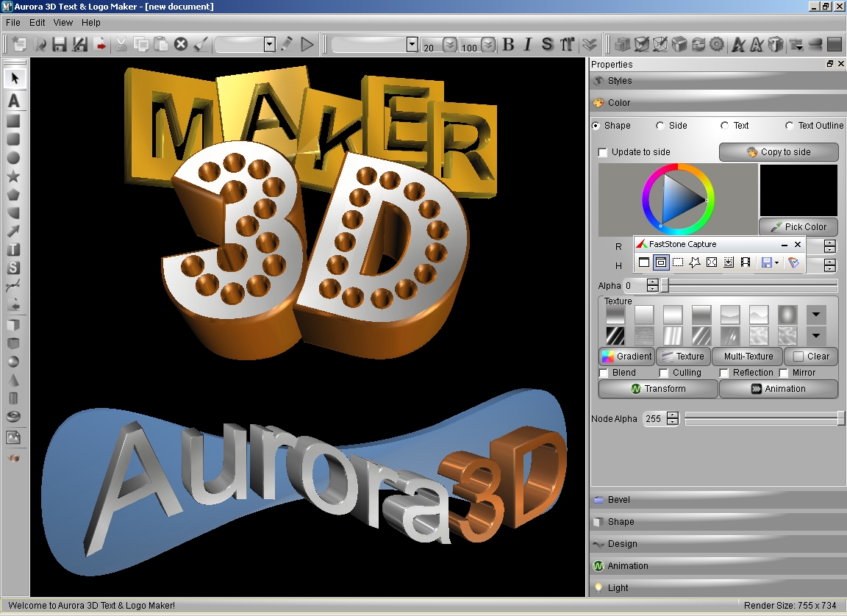The image size is (847, 616).
Task: Enable the Mirror checkbox
Action: [784, 373]
